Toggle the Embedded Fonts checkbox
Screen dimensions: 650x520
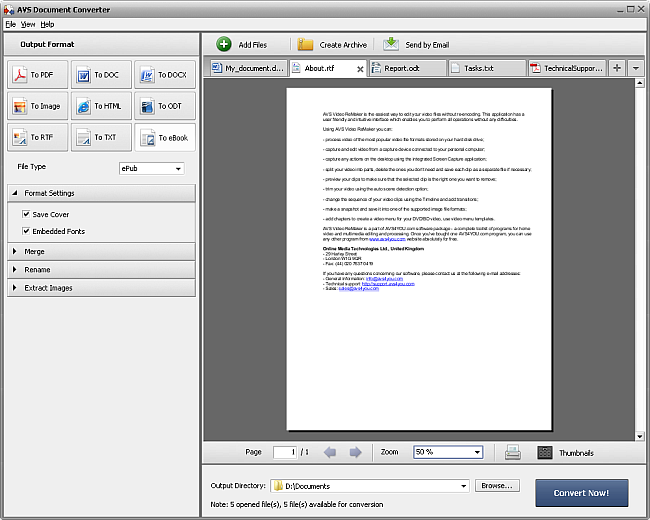26,231
